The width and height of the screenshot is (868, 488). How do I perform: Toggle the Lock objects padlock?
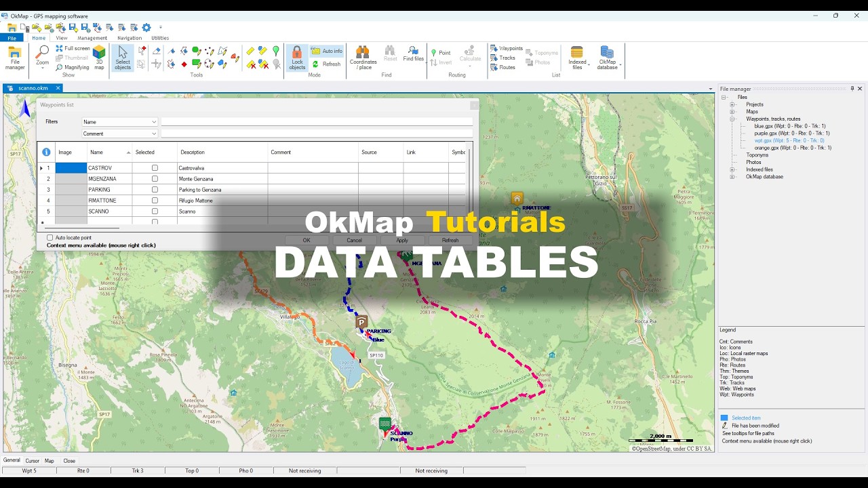point(297,58)
